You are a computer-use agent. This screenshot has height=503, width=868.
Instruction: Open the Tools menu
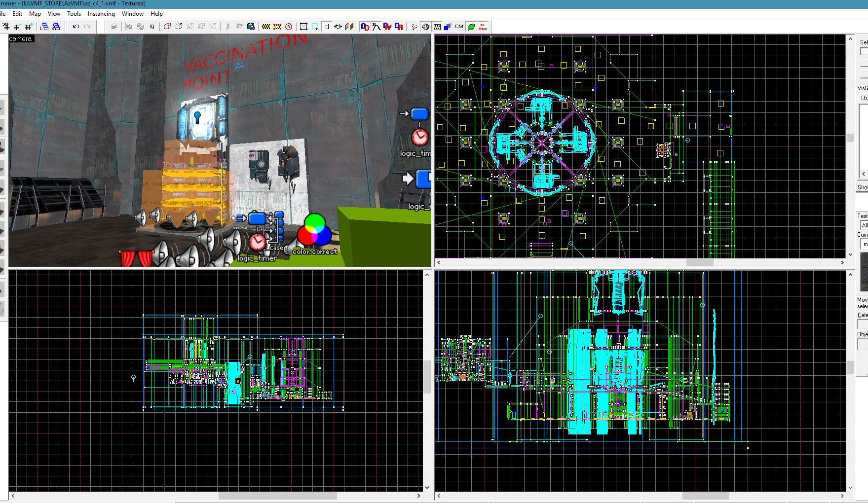pyautogui.click(x=74, y=14)
